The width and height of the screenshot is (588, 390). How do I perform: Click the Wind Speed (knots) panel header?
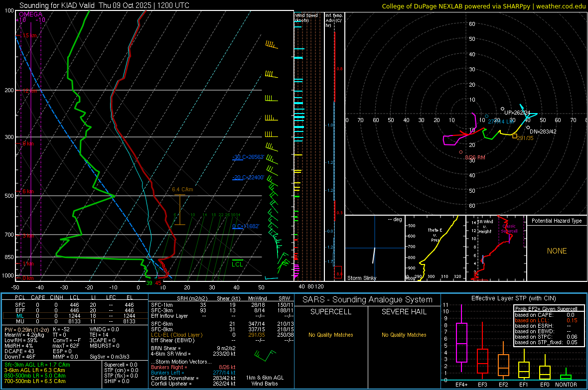(306, 17)
